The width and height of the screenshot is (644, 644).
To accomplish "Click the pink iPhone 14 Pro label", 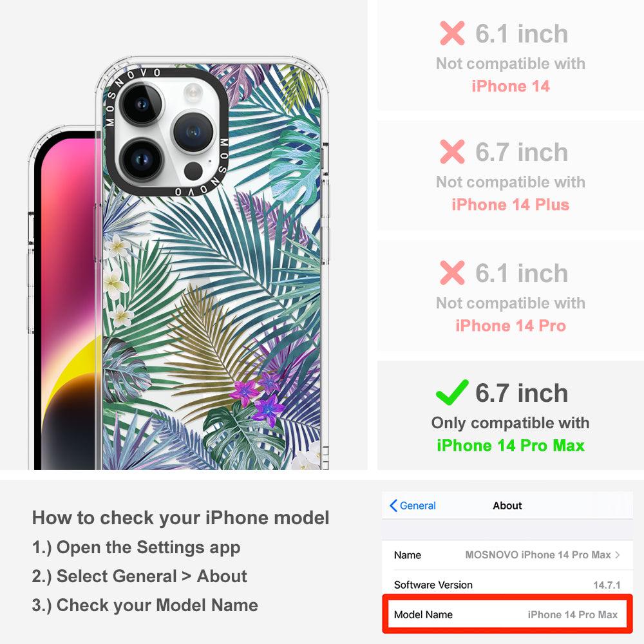I will pyautogui.click(x=511, y=326).
